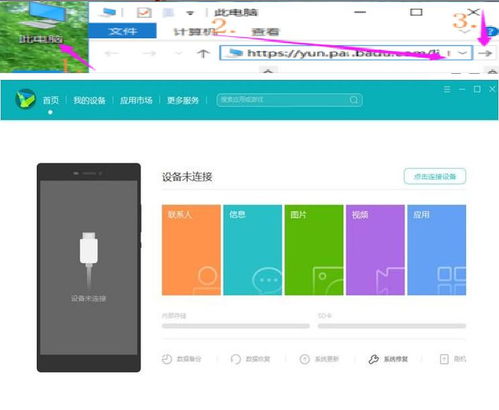Click the search magnifier icon
The width and height of the screenshot is (499, 410).
coord(354,100)
